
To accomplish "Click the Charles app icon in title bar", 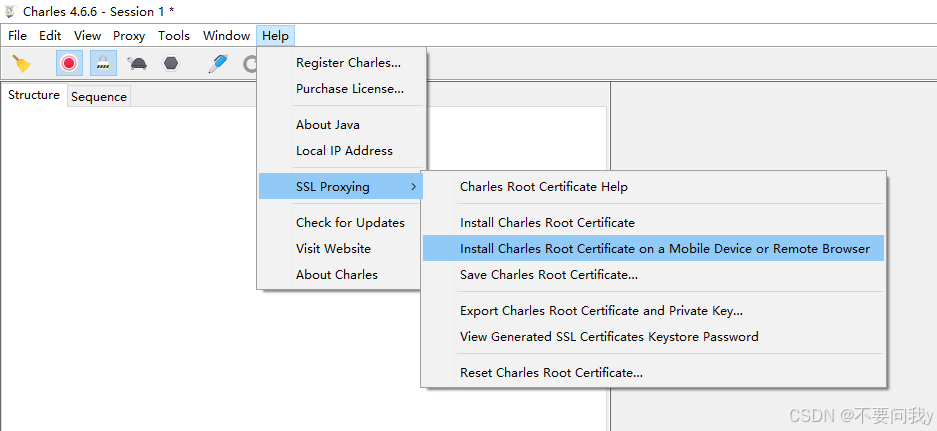I will coord(10,11).
